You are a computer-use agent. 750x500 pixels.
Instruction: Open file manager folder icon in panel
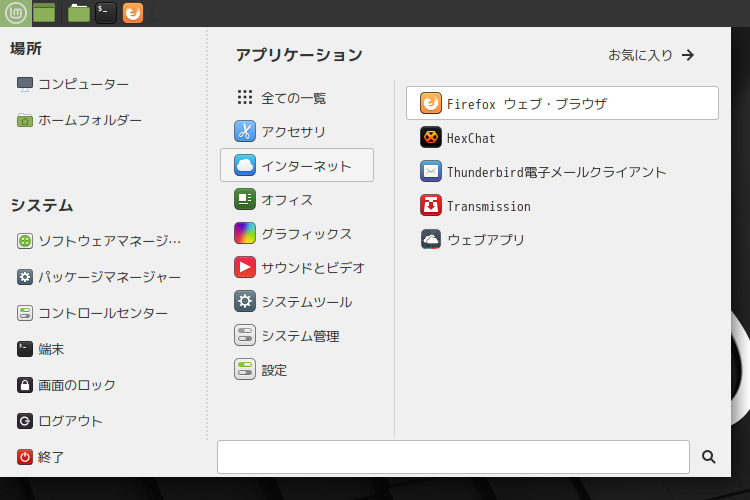point(78,13)
